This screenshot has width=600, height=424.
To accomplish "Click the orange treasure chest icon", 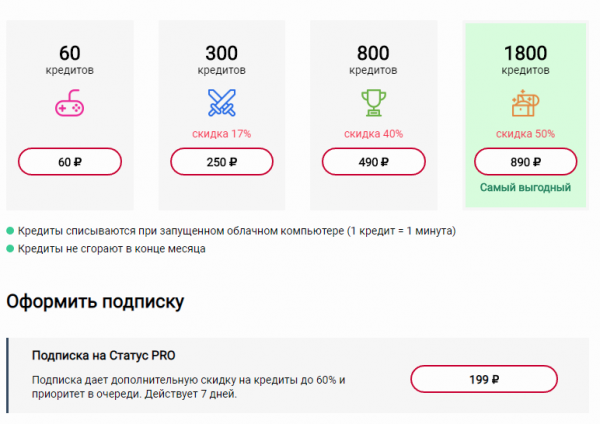I will pos(524,102).
